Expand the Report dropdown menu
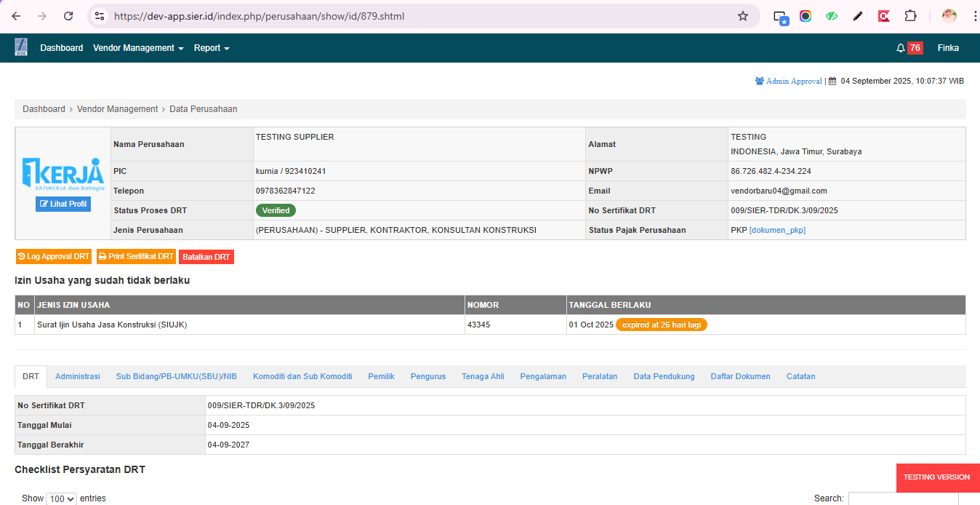 (x=212, y=48)
